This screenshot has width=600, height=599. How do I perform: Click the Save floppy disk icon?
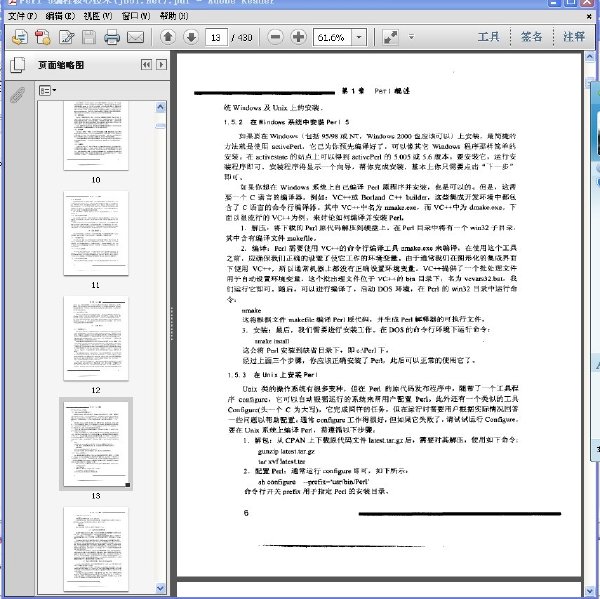pyautogui.click(x=89, y=38)
